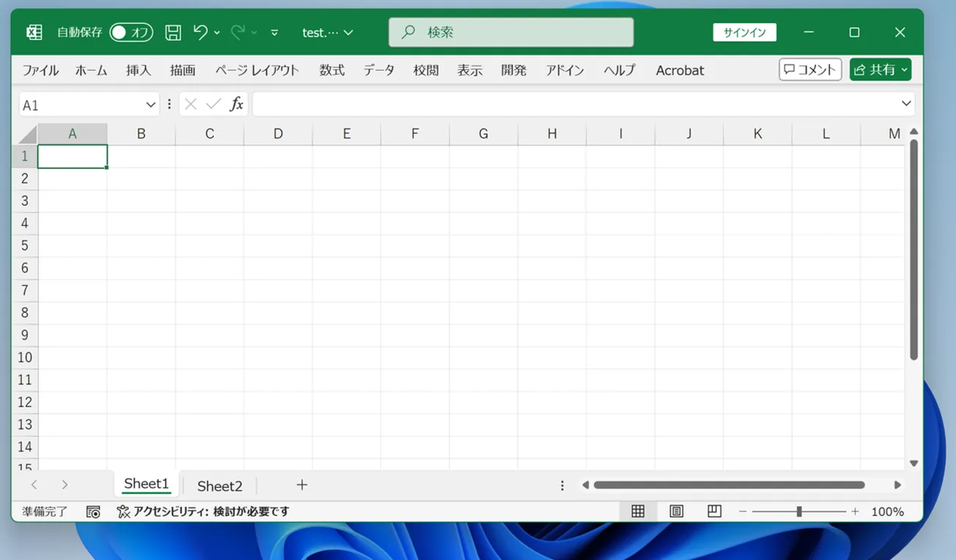Click the 検索 search box
Screen dimensions: 956x560
point(511,32)
